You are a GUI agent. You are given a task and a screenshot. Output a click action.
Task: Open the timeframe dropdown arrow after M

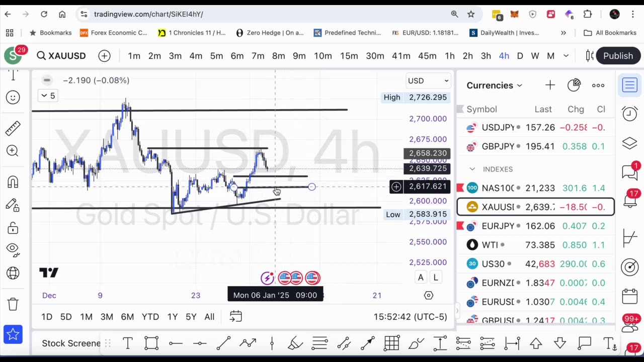(566, 56)
